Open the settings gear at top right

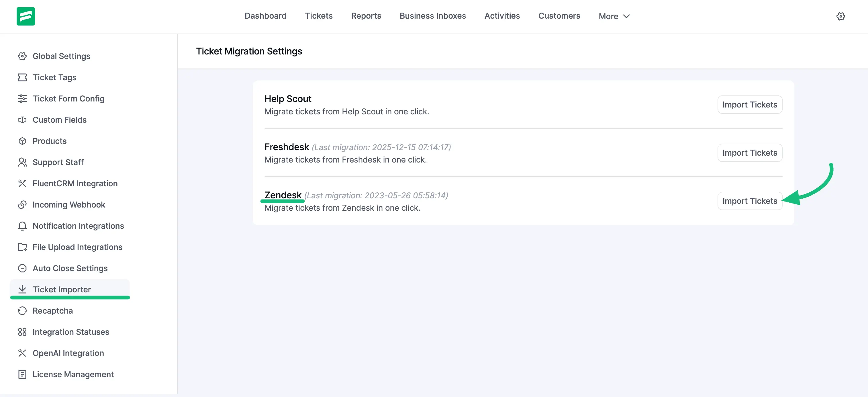coord(841,16)
